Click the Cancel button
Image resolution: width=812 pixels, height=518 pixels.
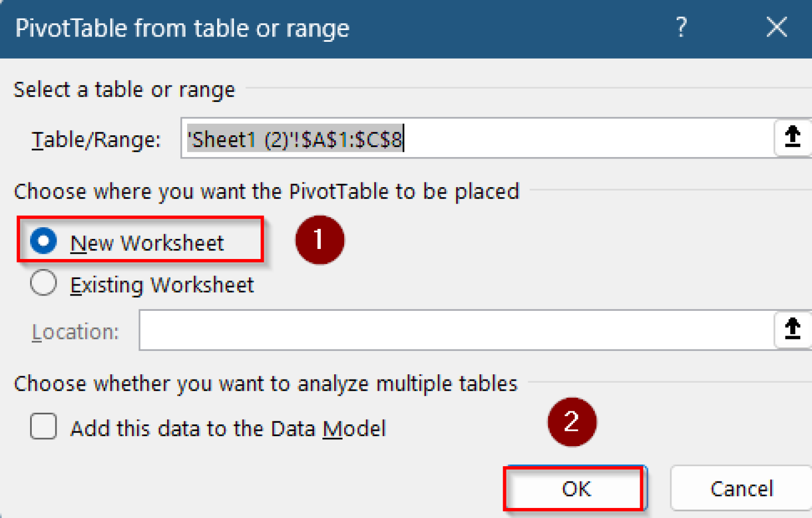click(x=742, y=488)
